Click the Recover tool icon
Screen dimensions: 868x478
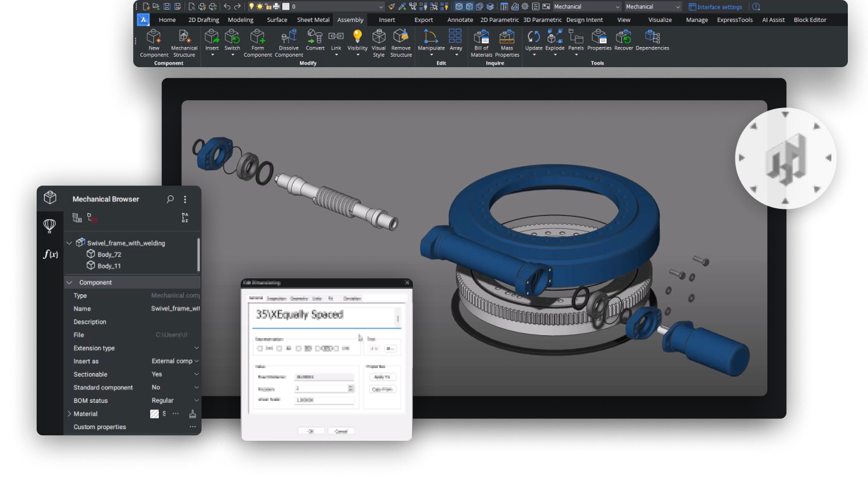coord(624,36)
